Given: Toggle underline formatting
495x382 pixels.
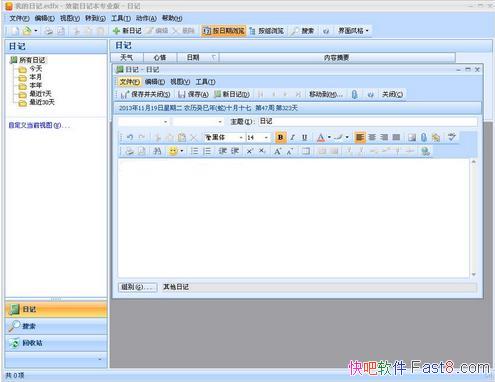Looking at the screenshot, I should pyautogui.click(x=304, y=137).
